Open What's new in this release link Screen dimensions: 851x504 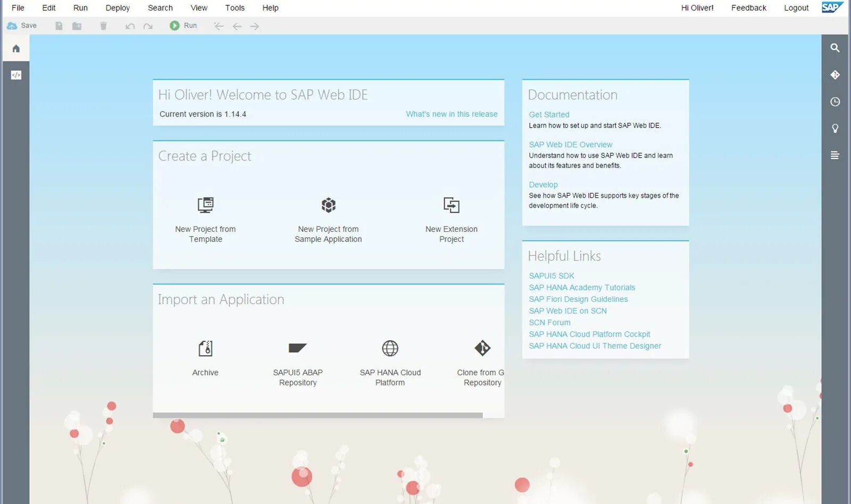452,114
